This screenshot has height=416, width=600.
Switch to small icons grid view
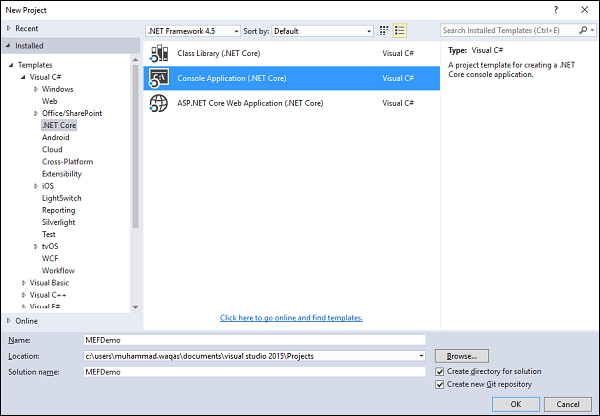384,31
